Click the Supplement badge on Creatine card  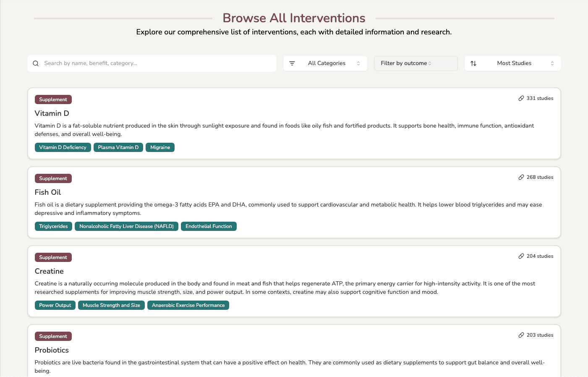[53, 257]
